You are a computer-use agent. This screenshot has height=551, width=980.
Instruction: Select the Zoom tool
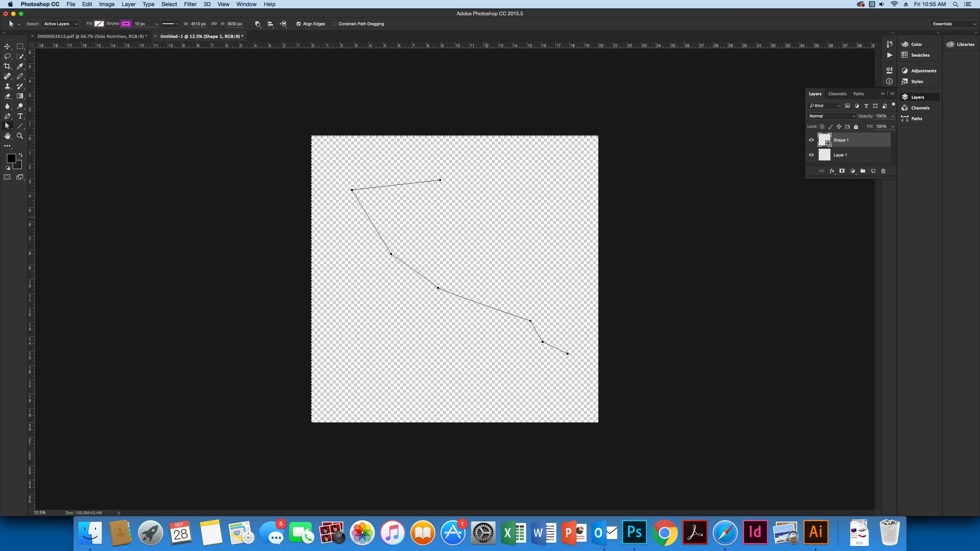[x=20, y=136]
